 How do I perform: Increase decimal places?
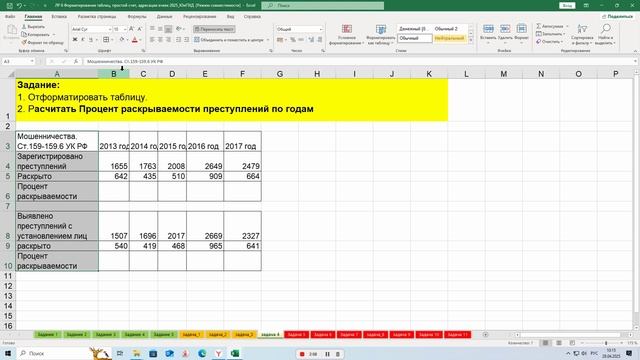coord(311,40)
